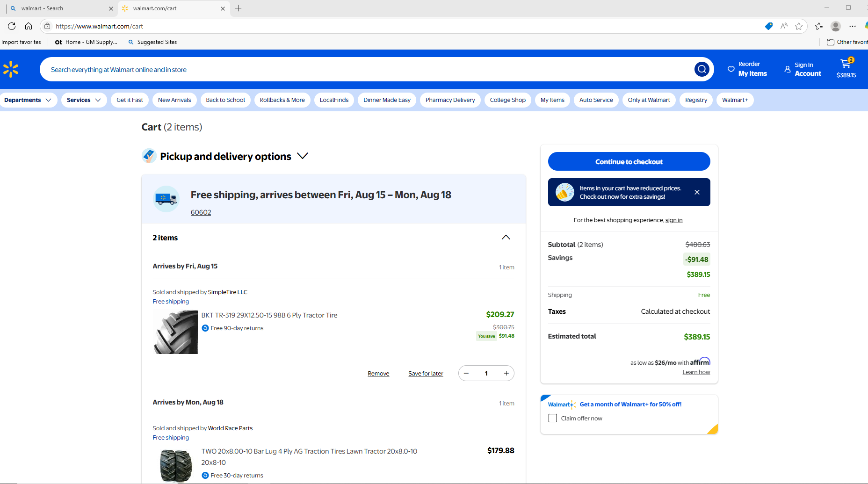
Task: Go to browser home page
Action: pyautogui.click(x=29, y=26)
